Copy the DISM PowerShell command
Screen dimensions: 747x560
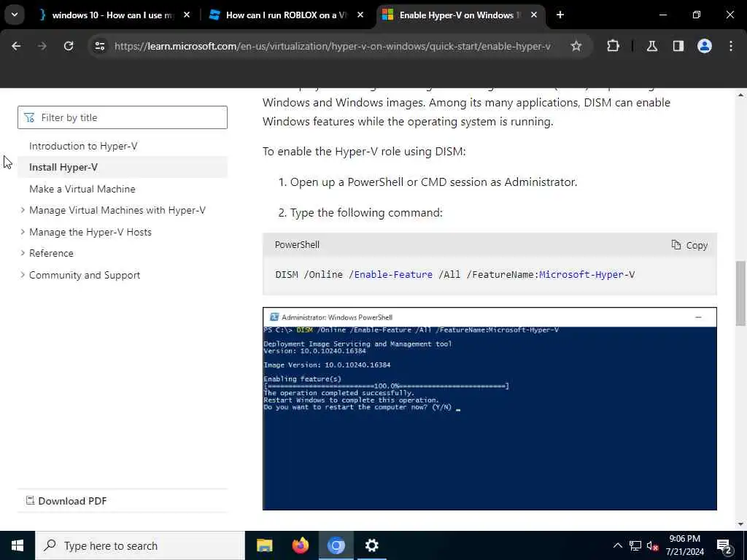[x=689, y=245]
